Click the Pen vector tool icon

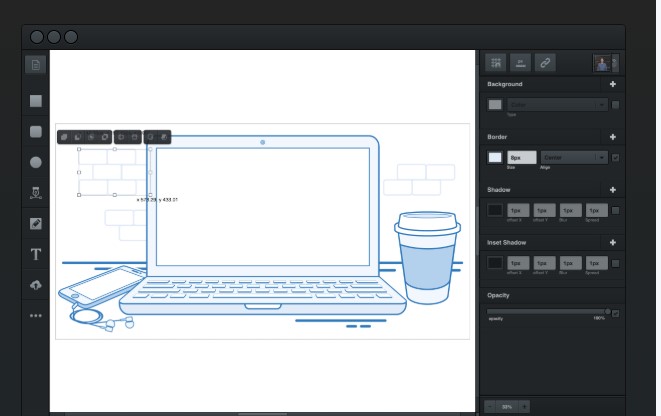click(36, 192)
